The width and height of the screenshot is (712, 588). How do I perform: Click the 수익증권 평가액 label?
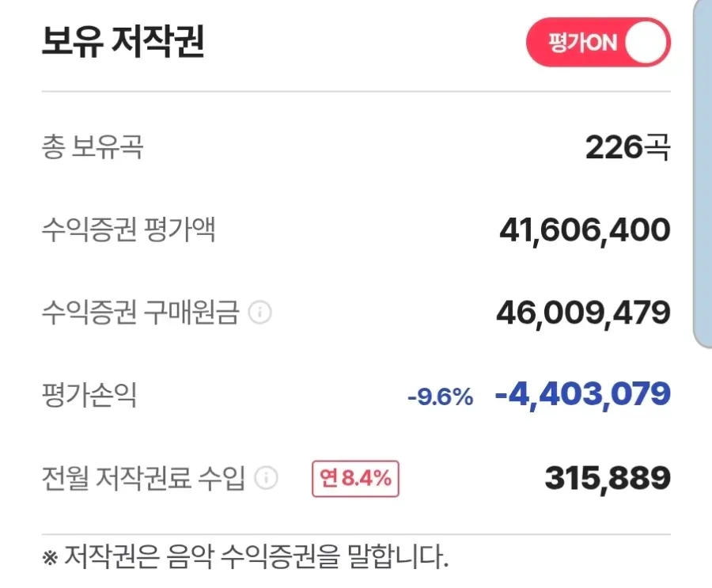click(x=128, y=230)
